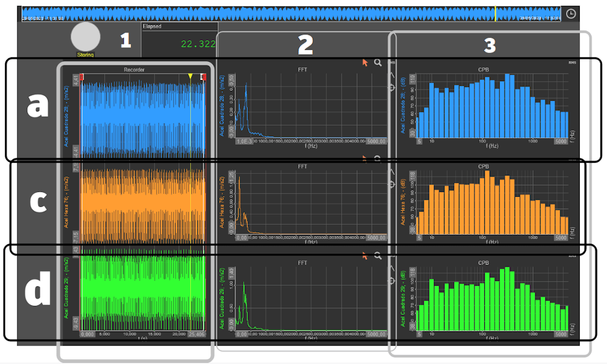Click the crosshair marker icon beside green FFT

[x=392, y=281]
